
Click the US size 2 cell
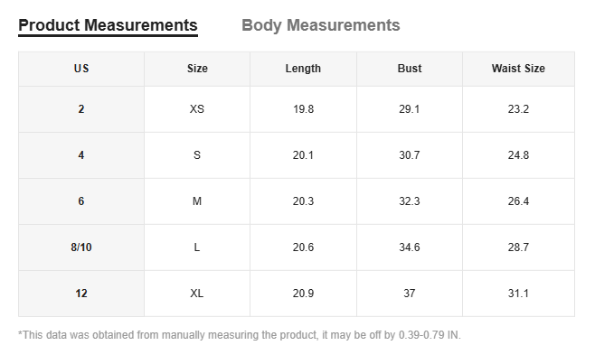coord(81,109)
